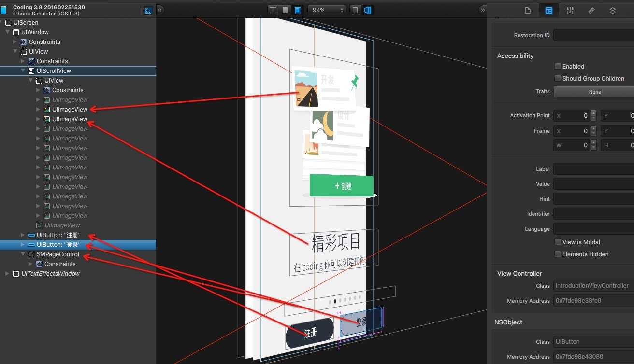The height and width of the screenshot is (364, 634).
Task: Select the wireframe-only view mode icon
Action: click(x=273, y=10)
